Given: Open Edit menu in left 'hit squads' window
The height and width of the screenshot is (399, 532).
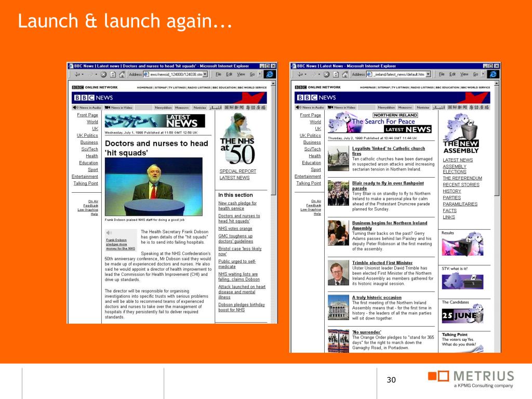Looking at the screenshot, I should coord(229,74).
